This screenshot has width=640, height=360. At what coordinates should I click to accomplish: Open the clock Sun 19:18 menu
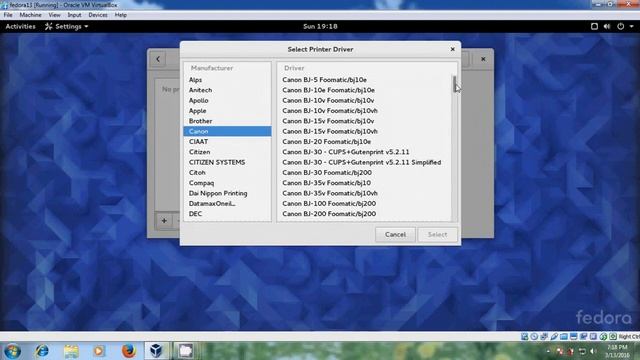pos(320,26)
